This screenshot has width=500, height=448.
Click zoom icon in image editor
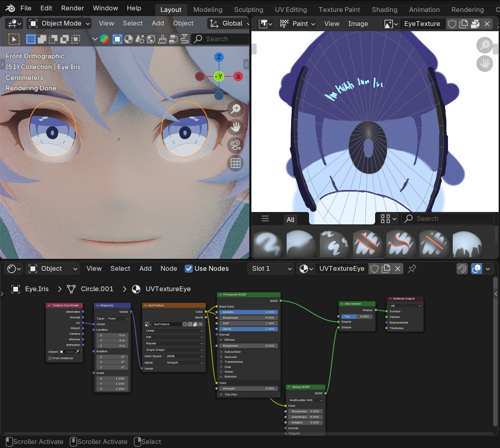(484, 45)
